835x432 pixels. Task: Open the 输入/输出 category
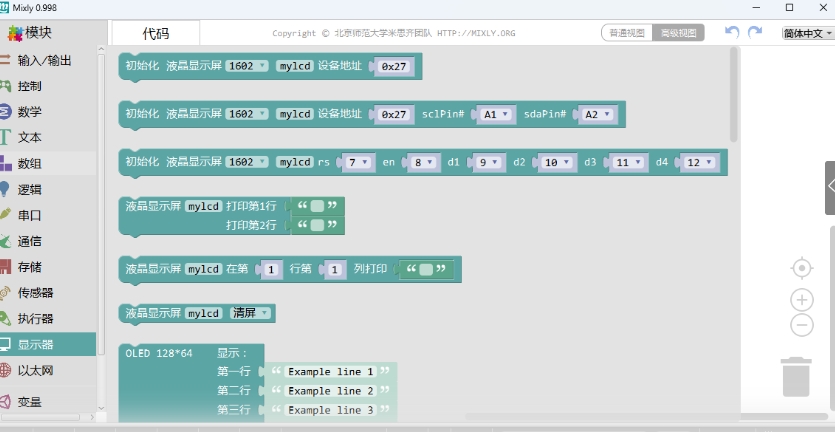tap(45, 60)
